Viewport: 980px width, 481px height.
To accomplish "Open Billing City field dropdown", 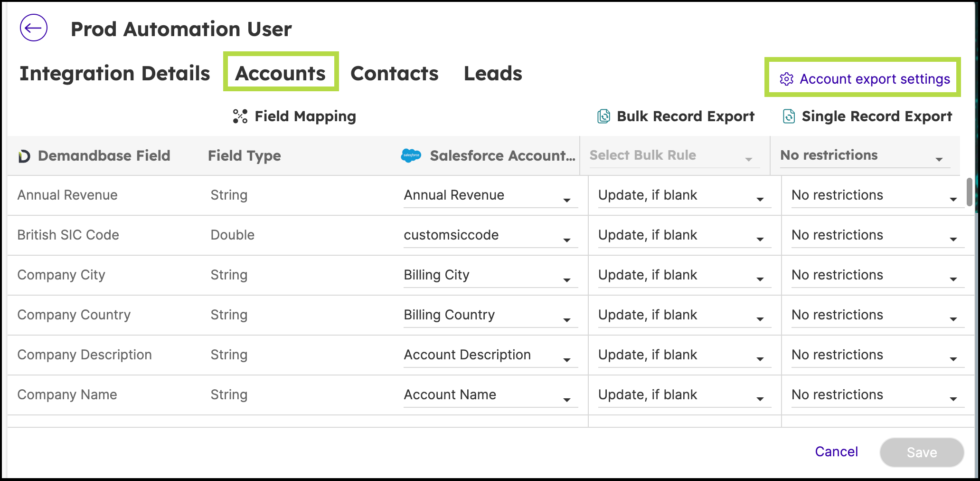I will [x=490, y=276].
